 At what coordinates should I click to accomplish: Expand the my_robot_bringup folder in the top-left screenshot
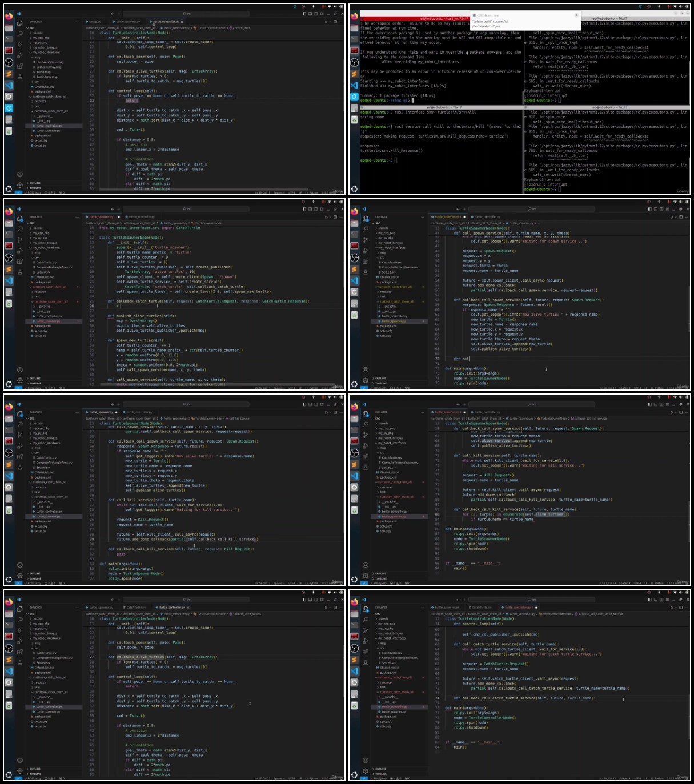point(55,47)
